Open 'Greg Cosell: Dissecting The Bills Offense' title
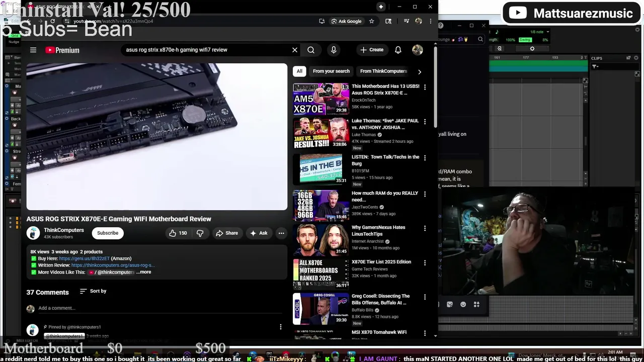Viewport: 644px width, 362px height. [x=380, y=299]
